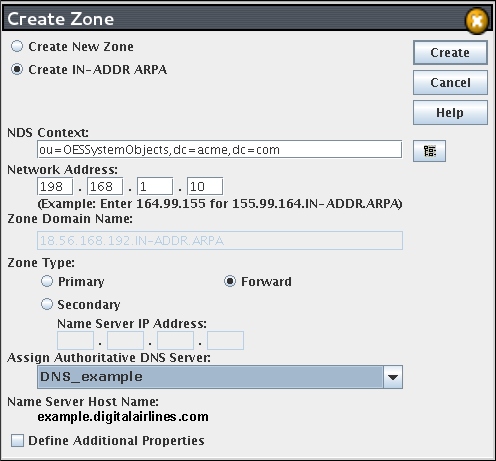Click fourth Name Server IP Address octet field

point(225,340)
